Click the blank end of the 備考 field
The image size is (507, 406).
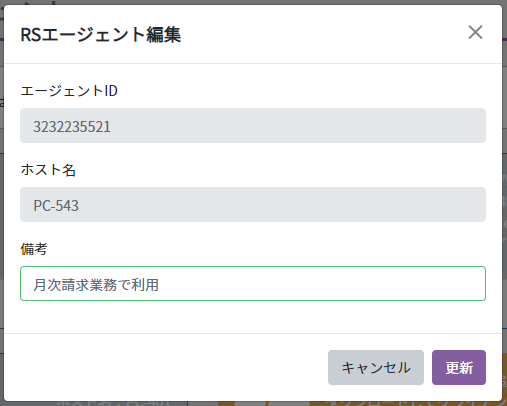coord(333,283)
